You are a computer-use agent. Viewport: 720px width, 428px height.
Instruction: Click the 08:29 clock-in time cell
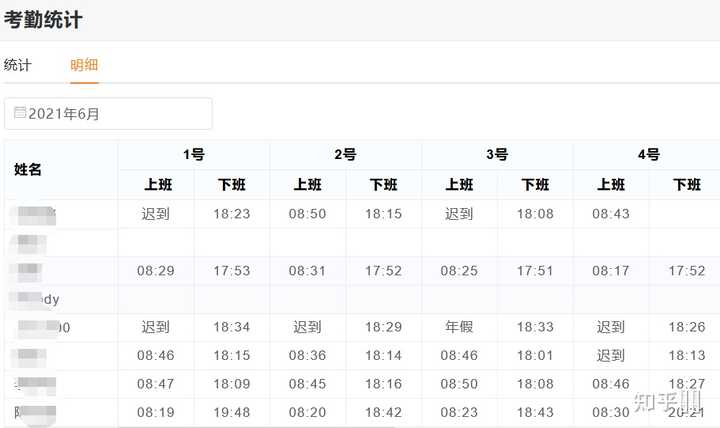coord(156,271)
